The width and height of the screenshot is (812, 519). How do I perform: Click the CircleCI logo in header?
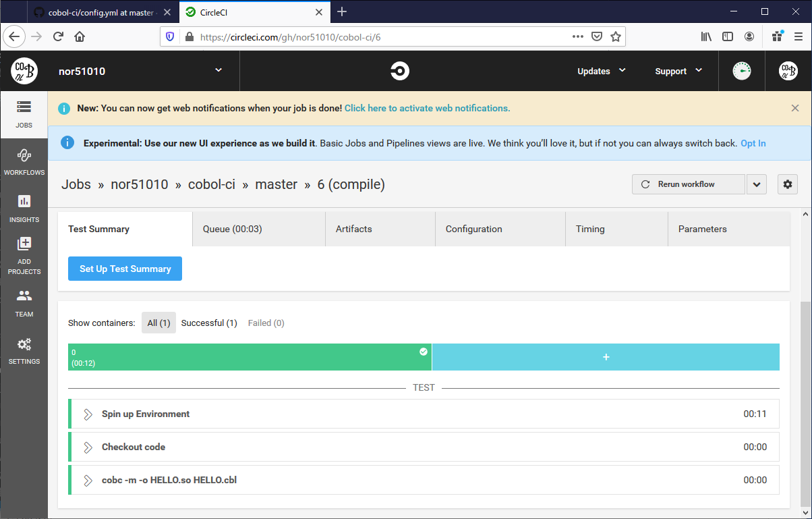(400, 71)
